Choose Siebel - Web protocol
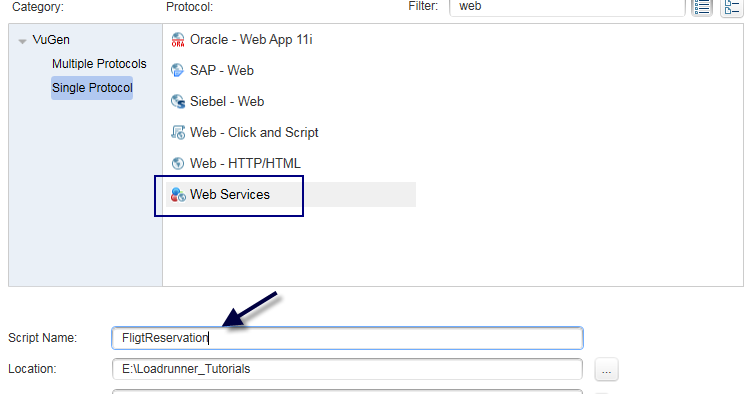 [227, 101]
